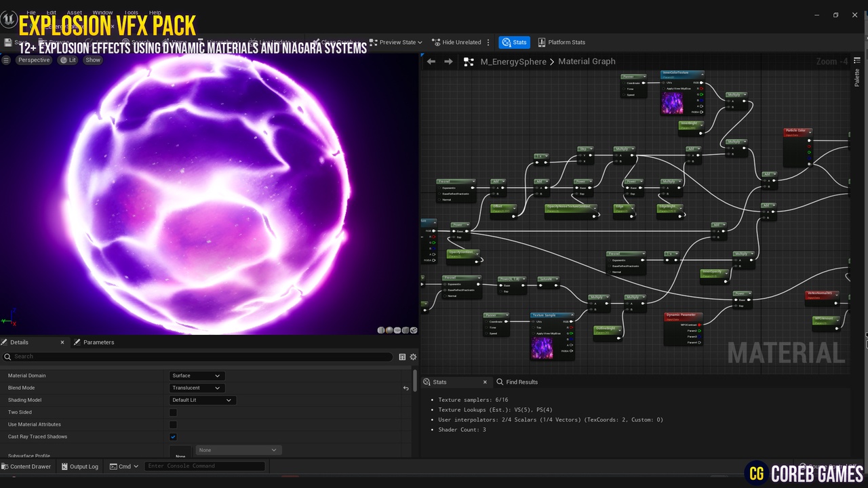Select the cube preview mesh icon
This screenshot has width=868, height=488.
(x=406, y=330)
